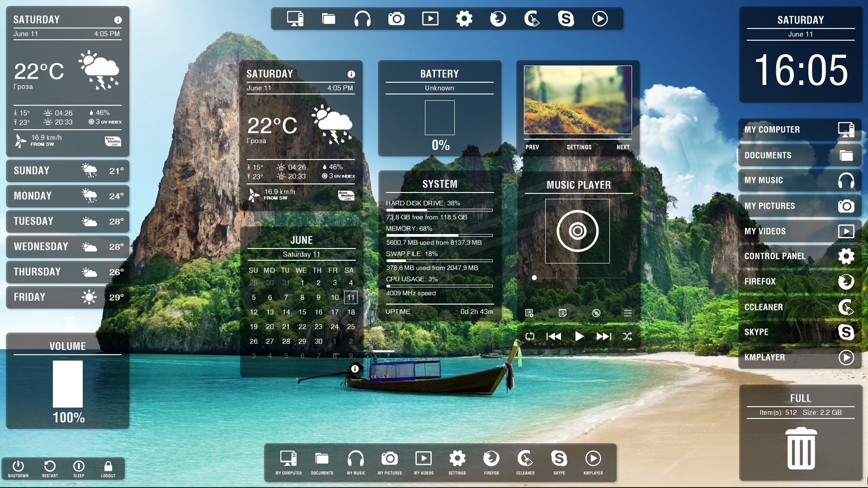Viewport: 868px width, 488px height.
Task: Click the Repeat button in Music Player
Action: 529,336
